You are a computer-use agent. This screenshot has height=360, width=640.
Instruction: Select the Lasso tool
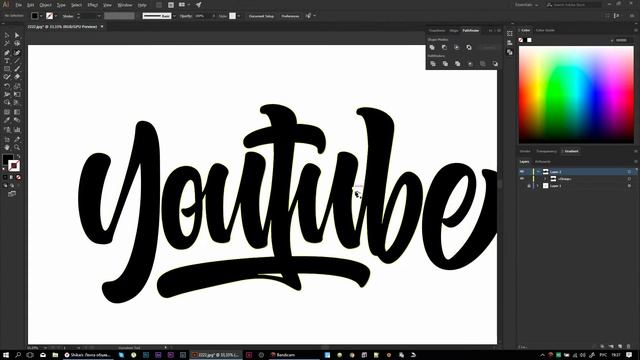point(17,43)
